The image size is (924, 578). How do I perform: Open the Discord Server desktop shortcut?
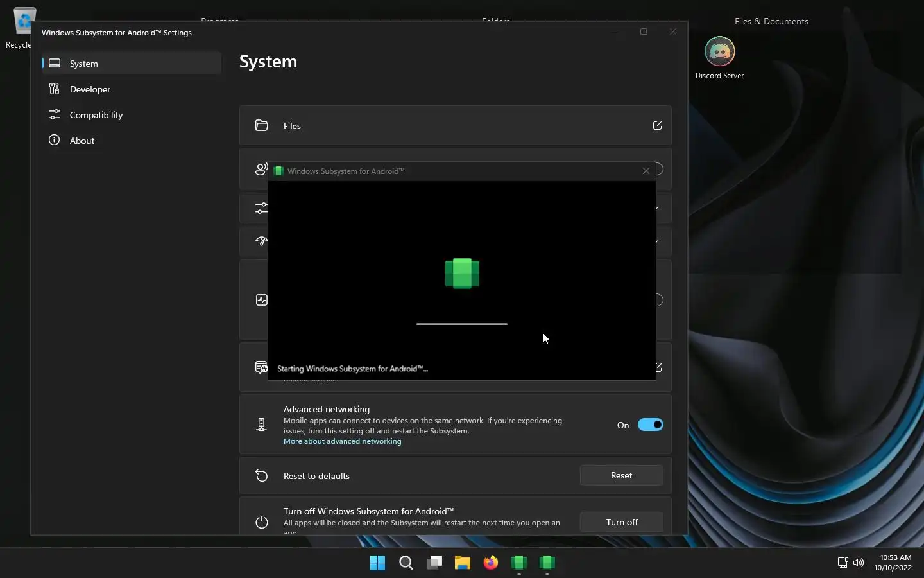[x=720, y=58]
